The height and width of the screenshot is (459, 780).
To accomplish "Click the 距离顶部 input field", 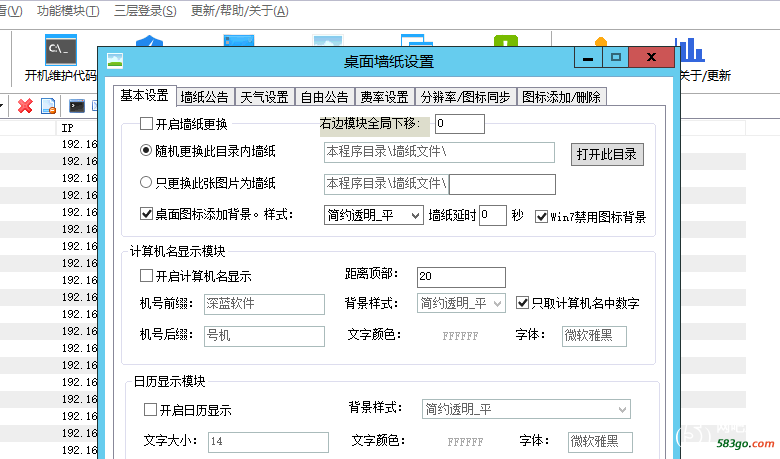I will [460, 276].
